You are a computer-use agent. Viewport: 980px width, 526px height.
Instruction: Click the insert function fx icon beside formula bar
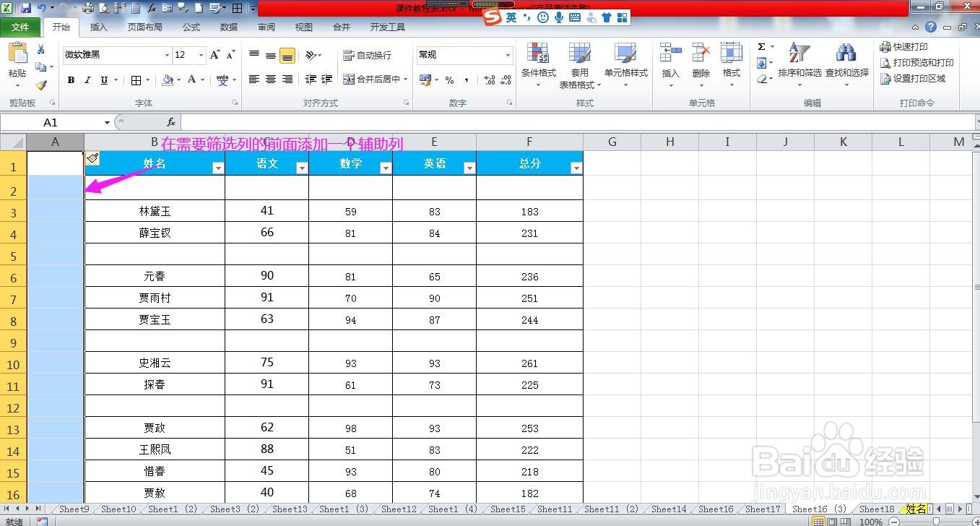tap(171, 122)
